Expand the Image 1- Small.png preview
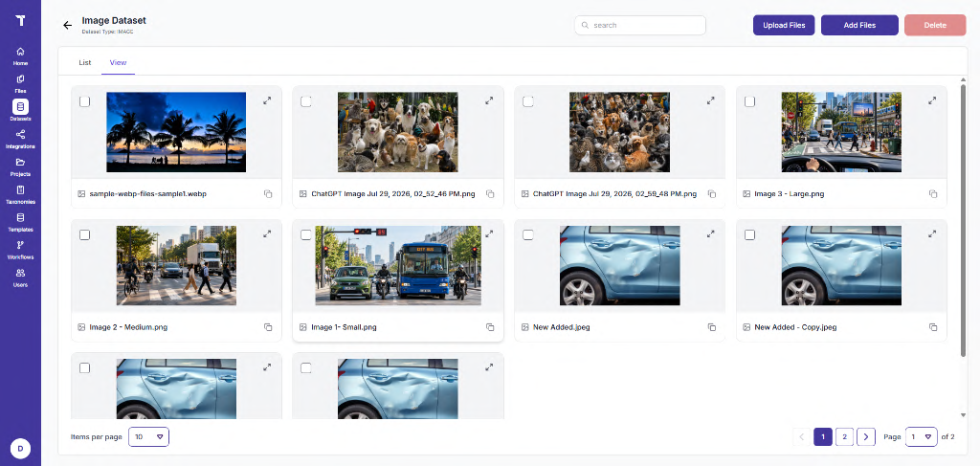Screen dimensions: 980x466 coord(489,233)
